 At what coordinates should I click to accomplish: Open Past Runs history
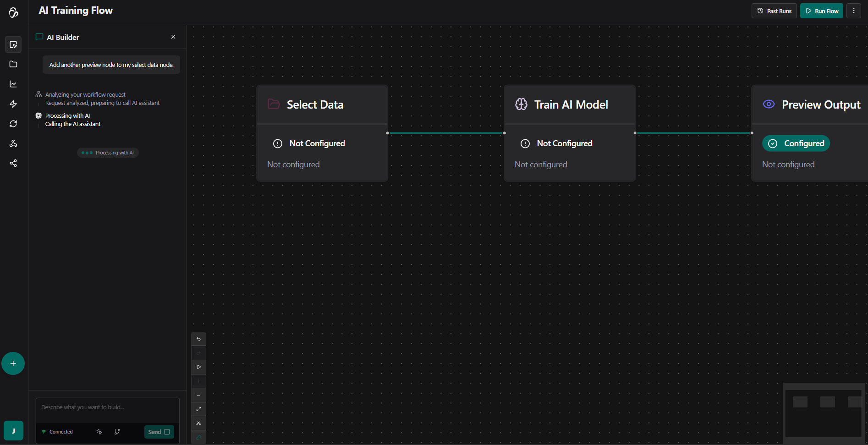(774, 11)
